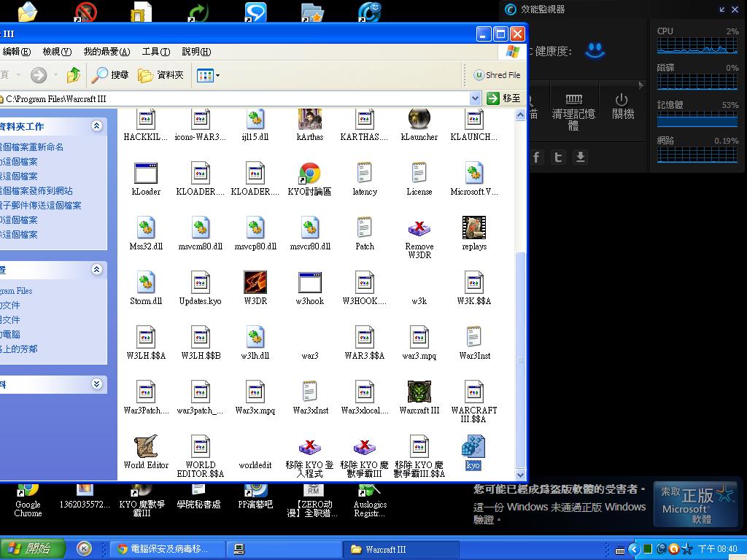
Task: Click the 記憶體 memory usage bar
Action: (697, 120)
